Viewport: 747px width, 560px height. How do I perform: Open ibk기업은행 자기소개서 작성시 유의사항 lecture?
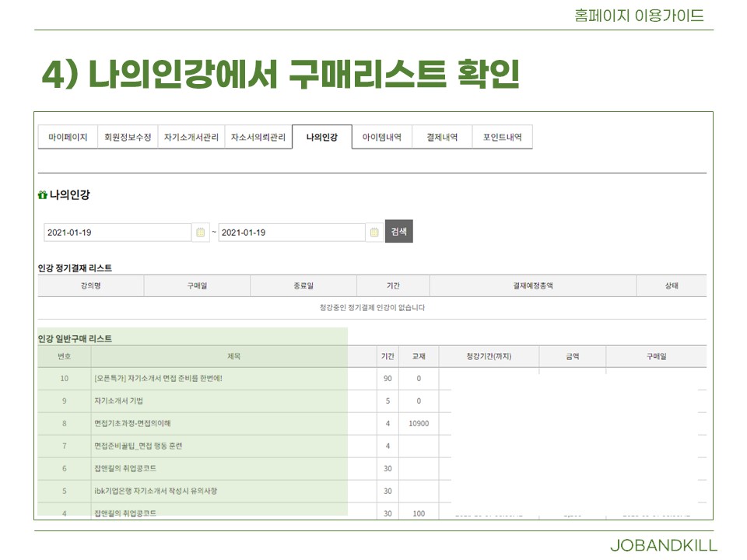pyautogui.click(x=156, y=492)
